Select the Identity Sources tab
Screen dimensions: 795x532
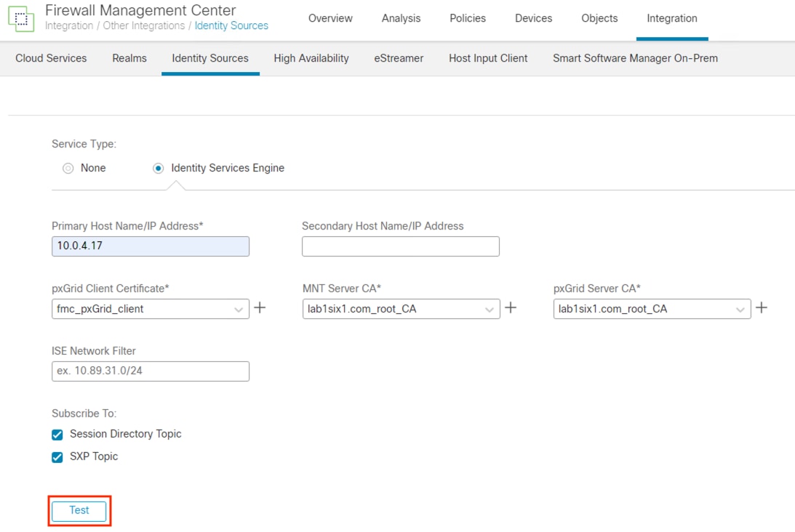point(210,58)
